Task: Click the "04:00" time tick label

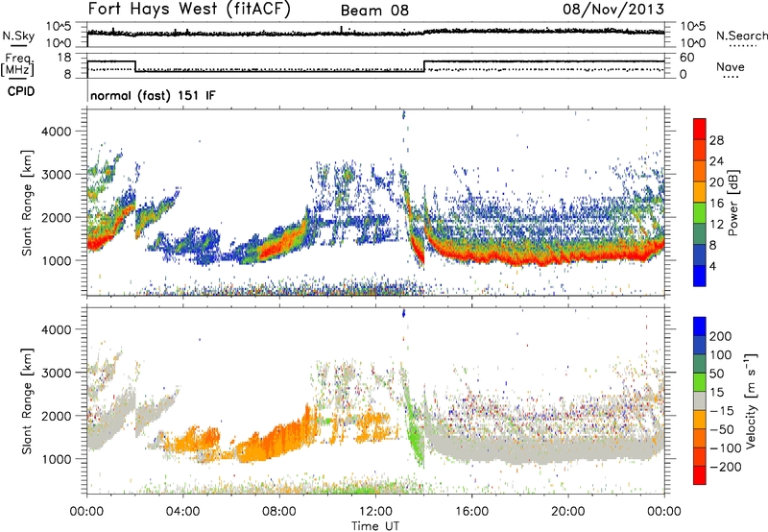Action: [x=182, y=512]
